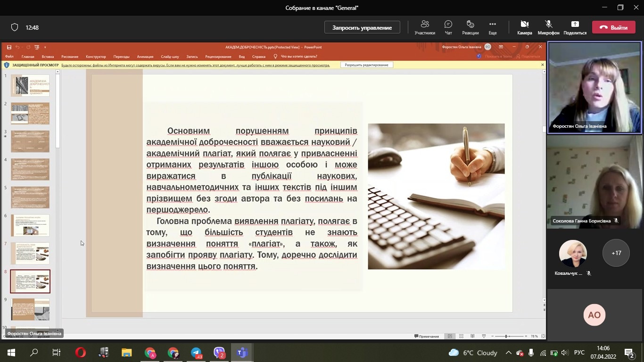644x362 pixels.
Task: Fit slide to current window
Action: (x=543, y=336)
